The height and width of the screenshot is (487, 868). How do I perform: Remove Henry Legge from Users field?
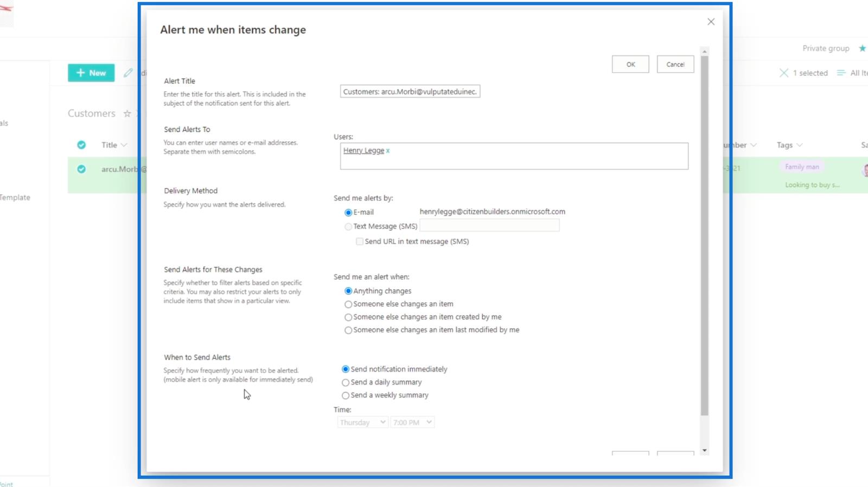coord(388,151)
